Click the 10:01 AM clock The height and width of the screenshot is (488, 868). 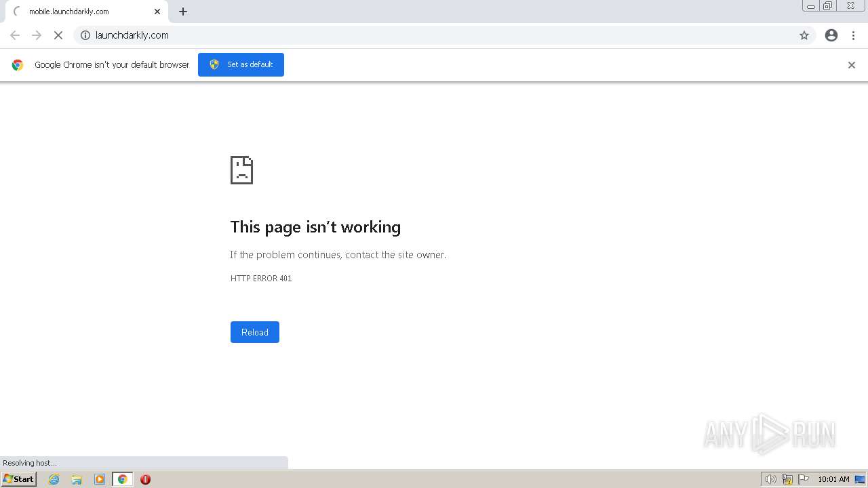tap(833, 479)
